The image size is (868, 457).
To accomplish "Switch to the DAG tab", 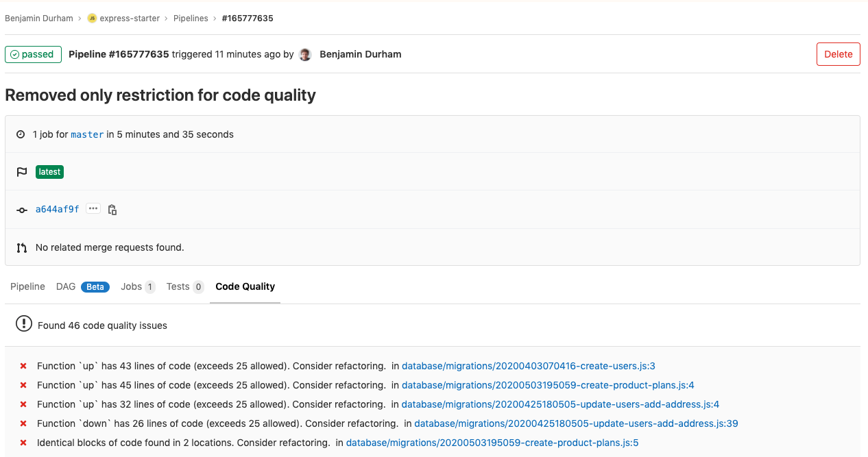I will (66, 286).
